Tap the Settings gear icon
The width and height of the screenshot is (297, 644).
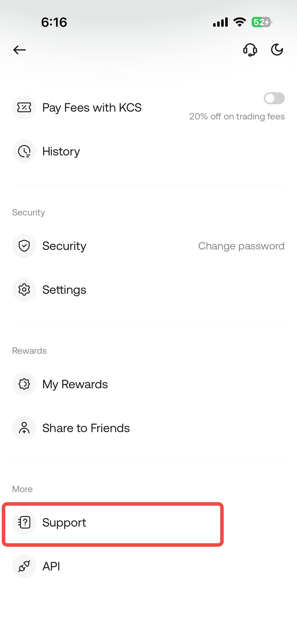click(24, 290)
